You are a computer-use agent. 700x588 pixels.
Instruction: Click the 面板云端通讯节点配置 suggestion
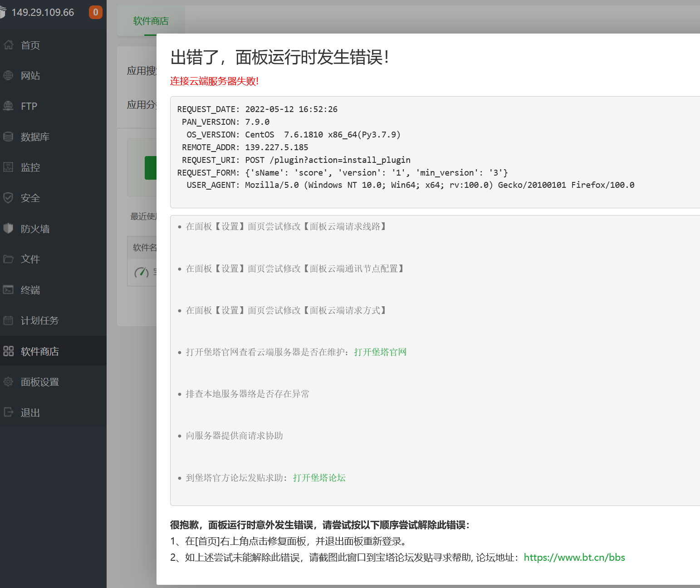[x=295, y=269]
